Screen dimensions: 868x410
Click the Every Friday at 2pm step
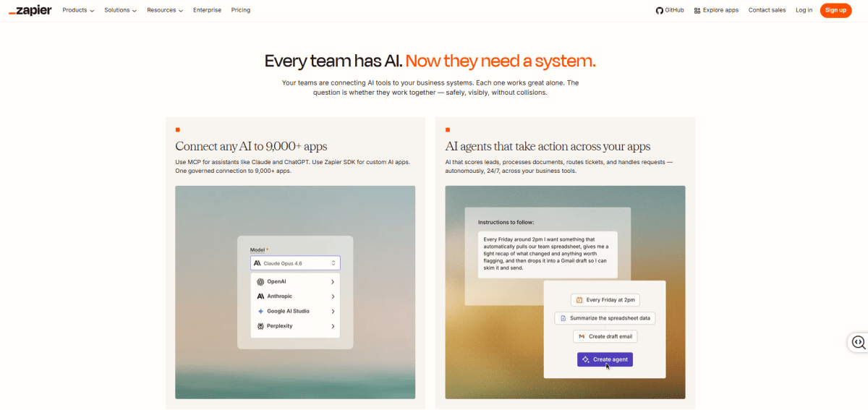pyautogui.click(x=605, y=299)
